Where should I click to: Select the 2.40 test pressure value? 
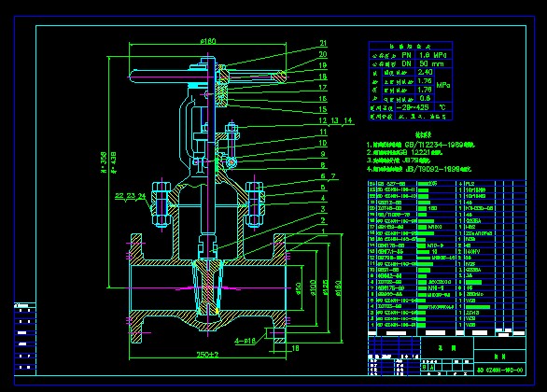tap(426, 72)
